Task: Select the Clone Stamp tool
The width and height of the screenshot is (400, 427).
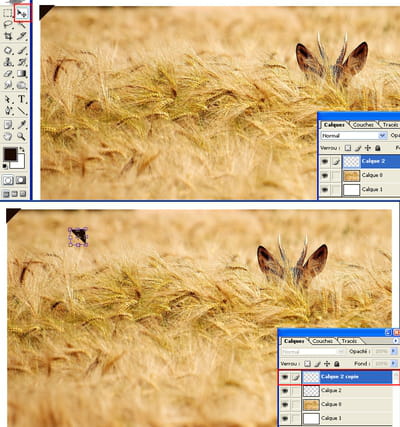Action: tap(8, 62)
